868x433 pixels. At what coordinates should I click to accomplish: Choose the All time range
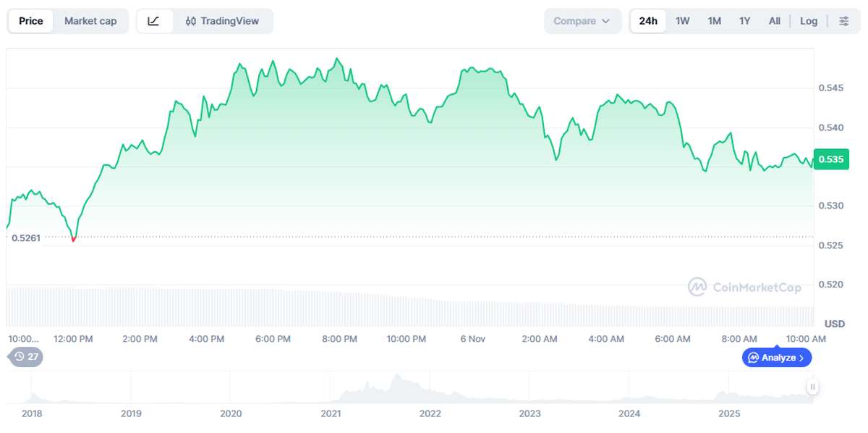(x=775, y=21)
